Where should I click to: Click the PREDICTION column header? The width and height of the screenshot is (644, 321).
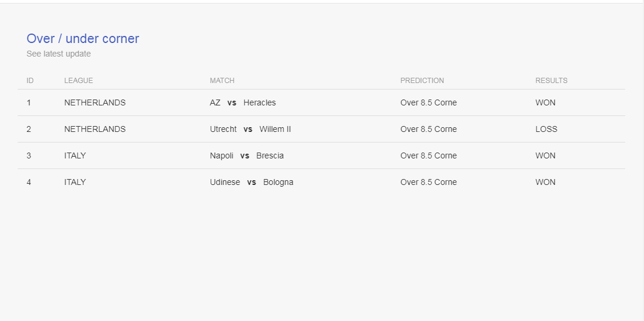click(422, 80)
